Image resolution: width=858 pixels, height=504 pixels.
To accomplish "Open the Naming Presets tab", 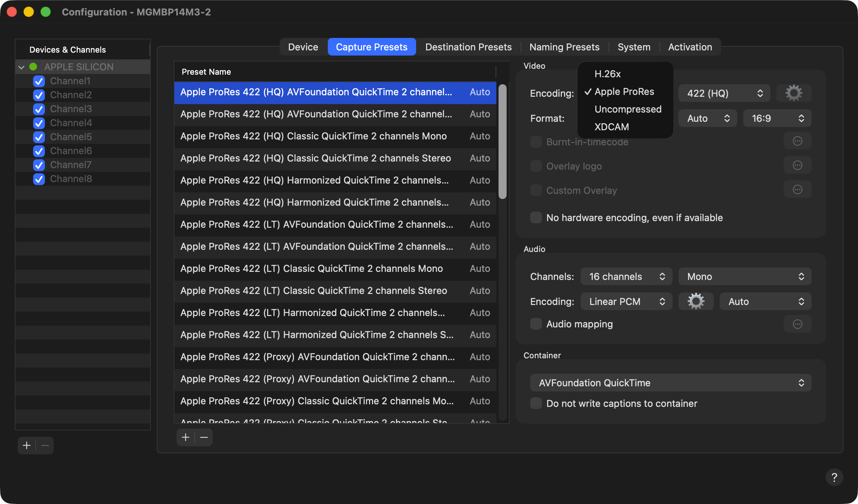I will point(564,47).
